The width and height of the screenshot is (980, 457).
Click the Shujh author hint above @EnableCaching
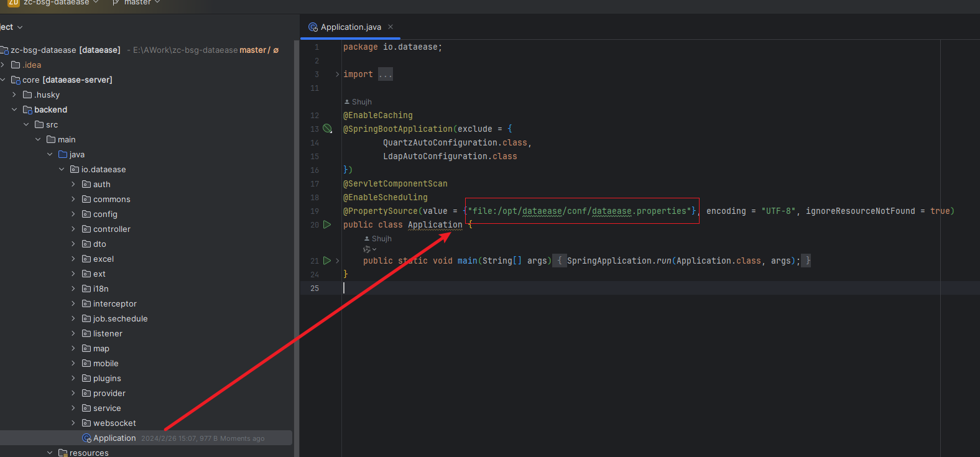(358, 102)
